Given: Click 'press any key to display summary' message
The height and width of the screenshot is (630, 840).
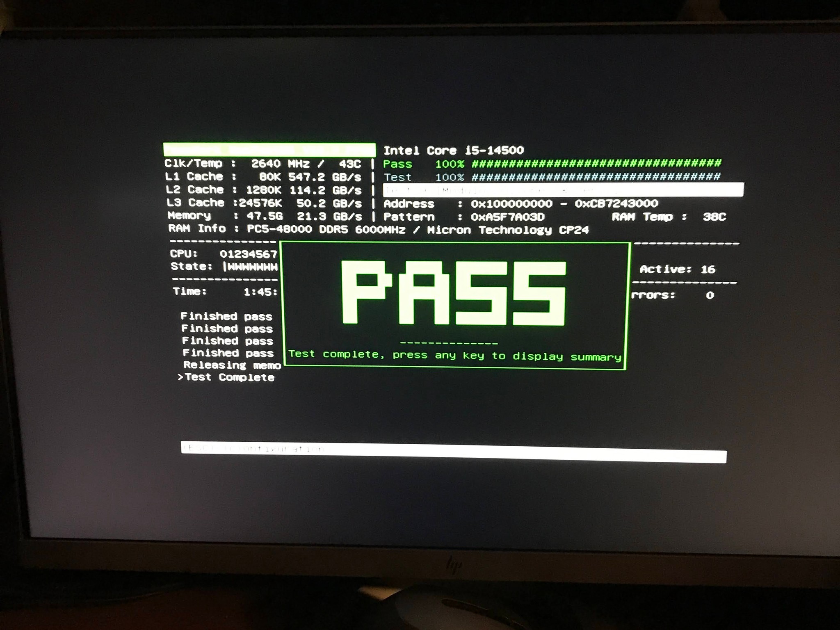Looking at the screenshot, I should coord(507,356).
